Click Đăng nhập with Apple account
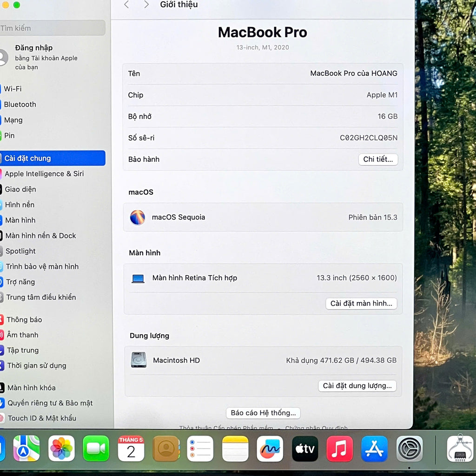Screen dimensions: 476x476 click(46, 57)
